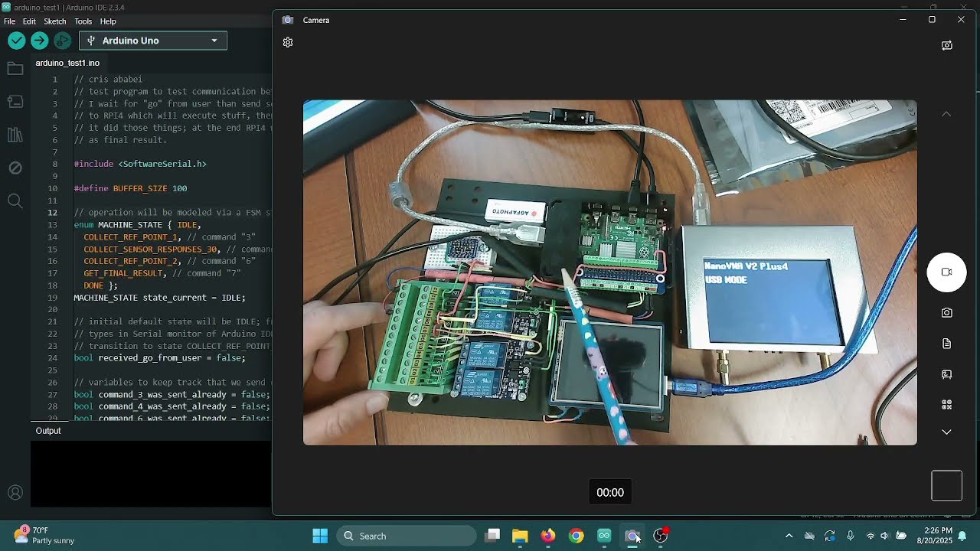This screenshot has width=980, height=551.
Task: Click the camera preview video feed
Action: point(610,272)
